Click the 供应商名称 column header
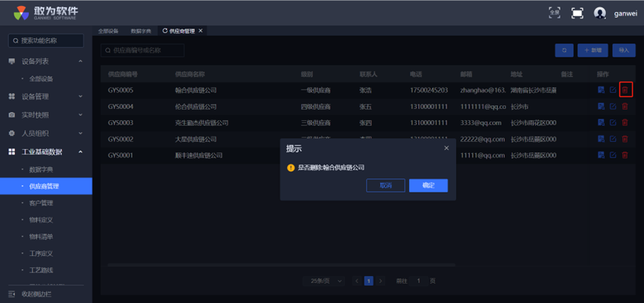The height and width of the screenshot is (303, 644). click(190, 75)
